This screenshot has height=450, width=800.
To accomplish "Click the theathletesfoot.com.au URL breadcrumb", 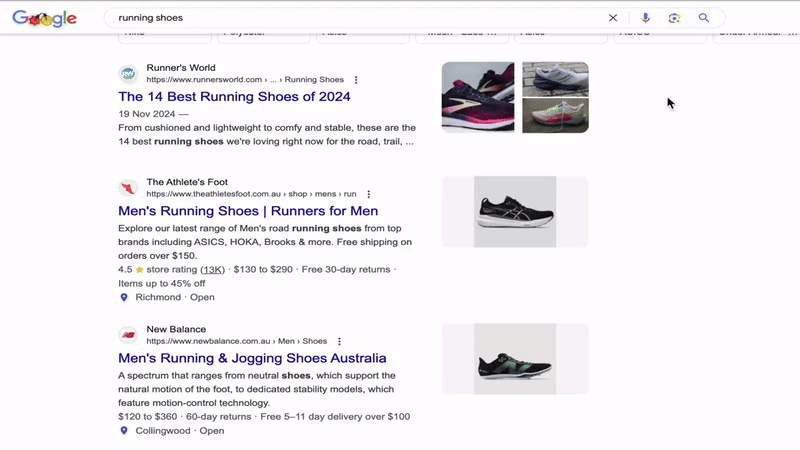I will tap(251, 194).
